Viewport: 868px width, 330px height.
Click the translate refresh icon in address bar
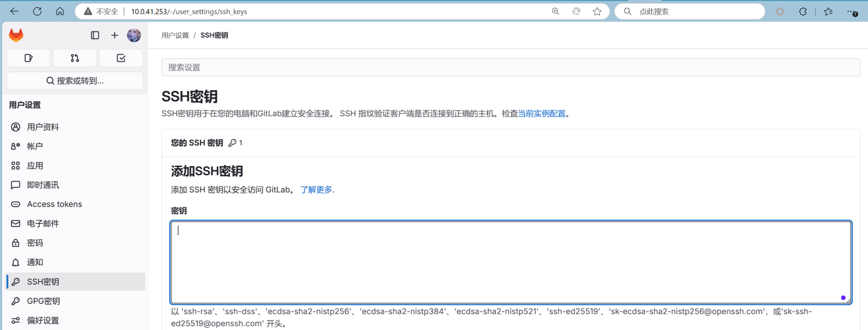[x=576, y=11]
